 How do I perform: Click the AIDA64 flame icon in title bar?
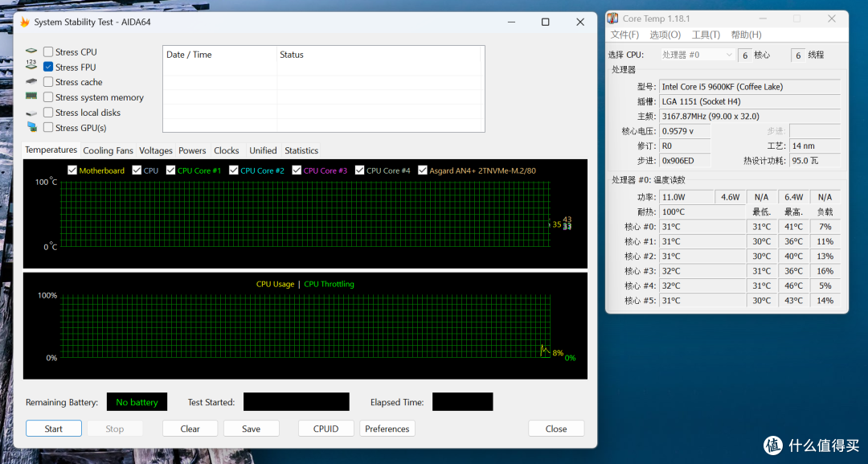click(x=25, y=23)
